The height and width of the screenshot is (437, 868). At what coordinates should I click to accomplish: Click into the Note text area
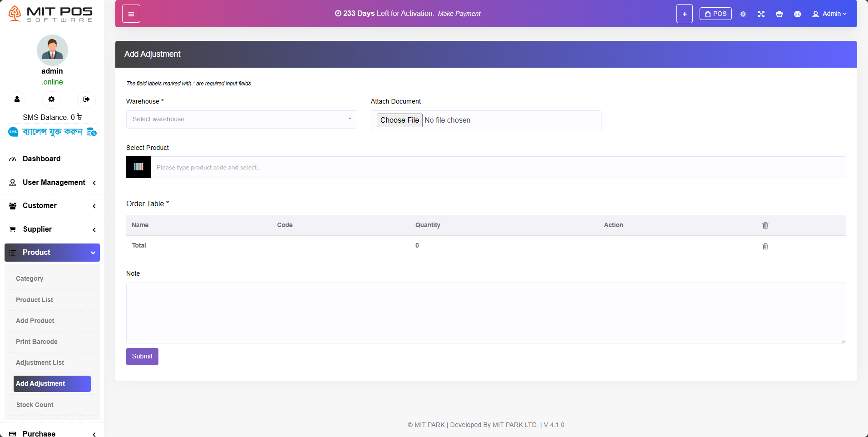[x=486, y=313]
